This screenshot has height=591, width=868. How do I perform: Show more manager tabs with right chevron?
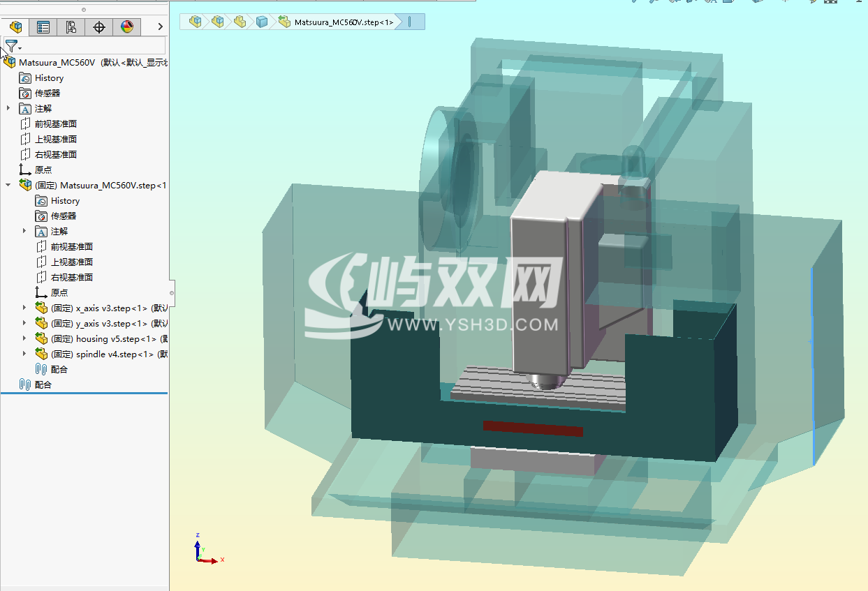(160, 27)
